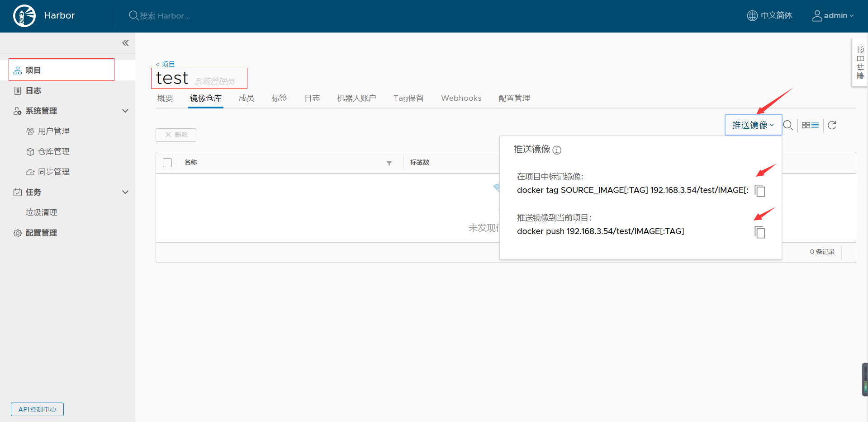Viewport: 868px width, 422px height.
Task: Open the Webhooks tab
Action: (461, 98)
